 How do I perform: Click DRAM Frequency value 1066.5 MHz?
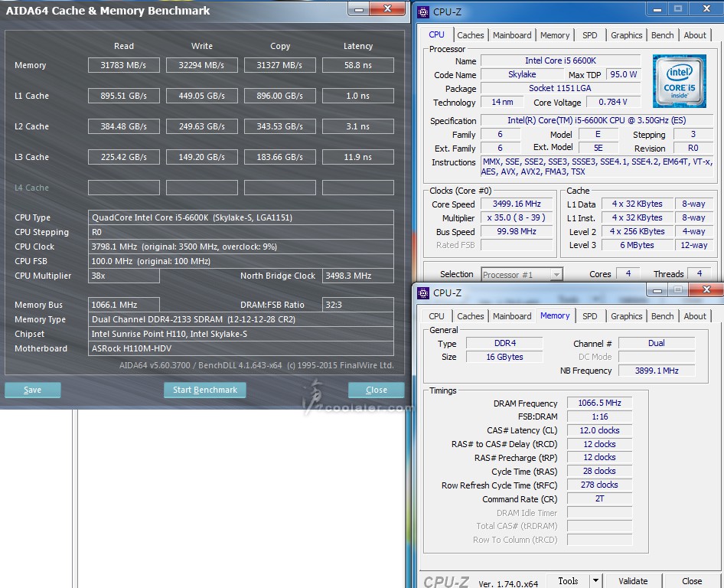click(599, 403)
